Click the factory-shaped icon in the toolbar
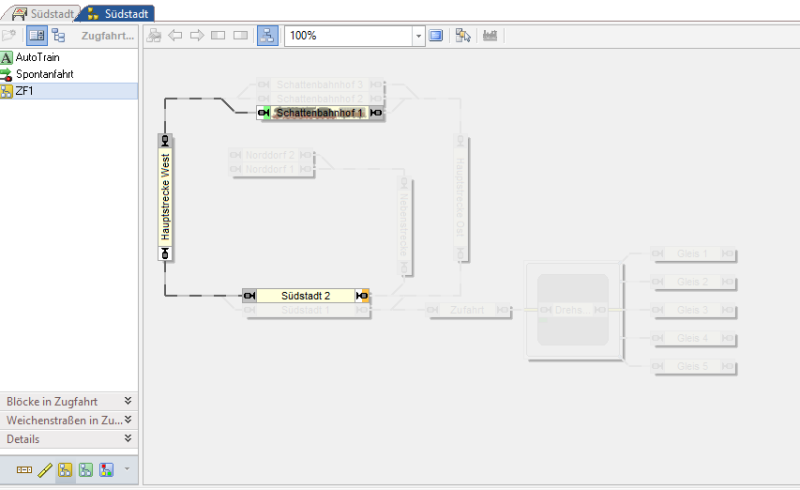 (490, 35)
